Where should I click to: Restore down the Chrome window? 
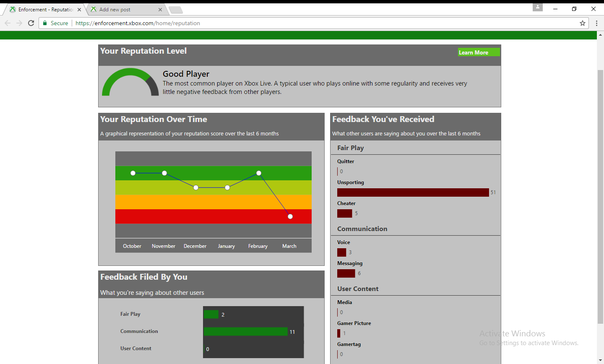574,9
